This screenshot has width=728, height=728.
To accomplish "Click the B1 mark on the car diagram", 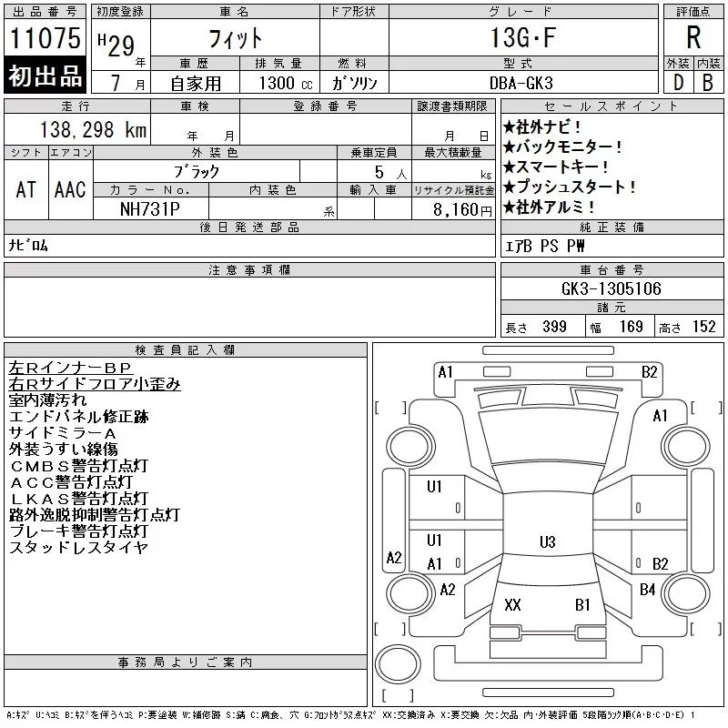I will (582, 604).
